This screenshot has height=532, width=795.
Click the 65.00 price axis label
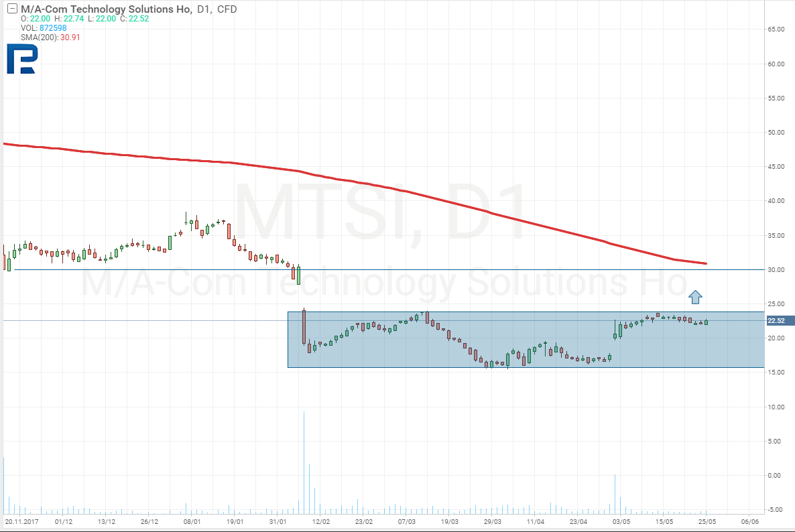776,29
